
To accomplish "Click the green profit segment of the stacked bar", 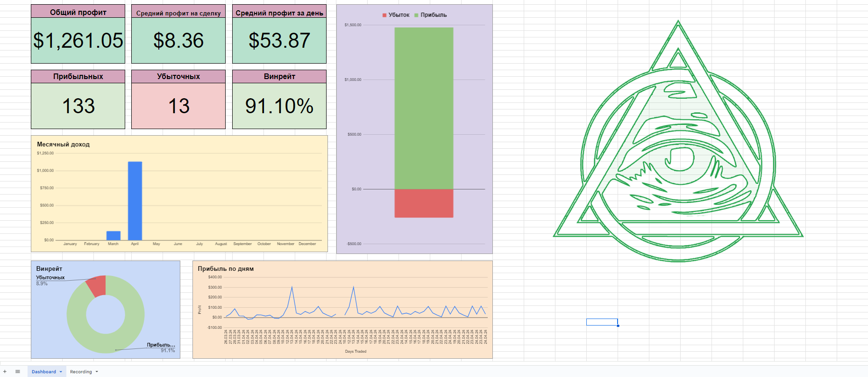I will point(424,108).
